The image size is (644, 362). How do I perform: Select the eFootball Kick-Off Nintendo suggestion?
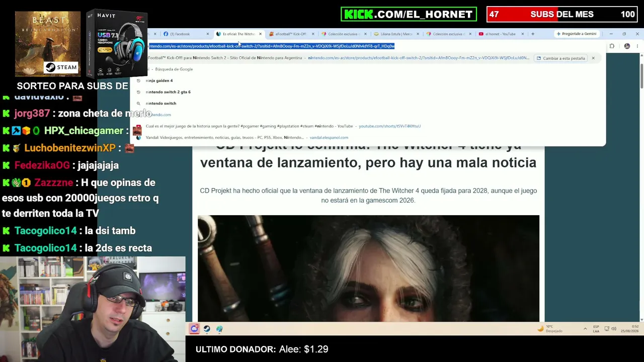click(x=337, y=58)
